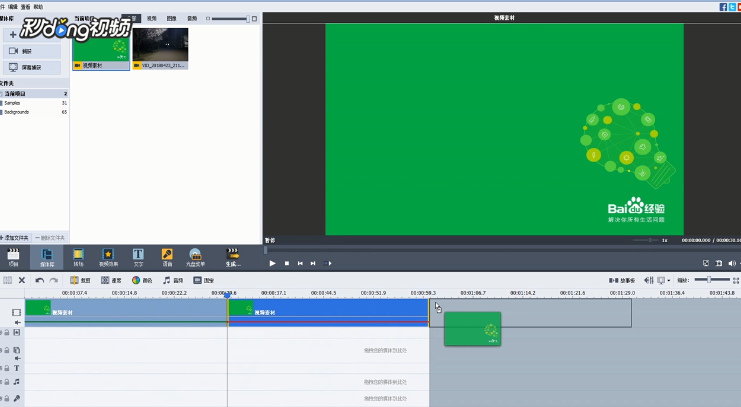Open the View menu
This screenshot has width=741, height=407.
(x=26, y=7)
